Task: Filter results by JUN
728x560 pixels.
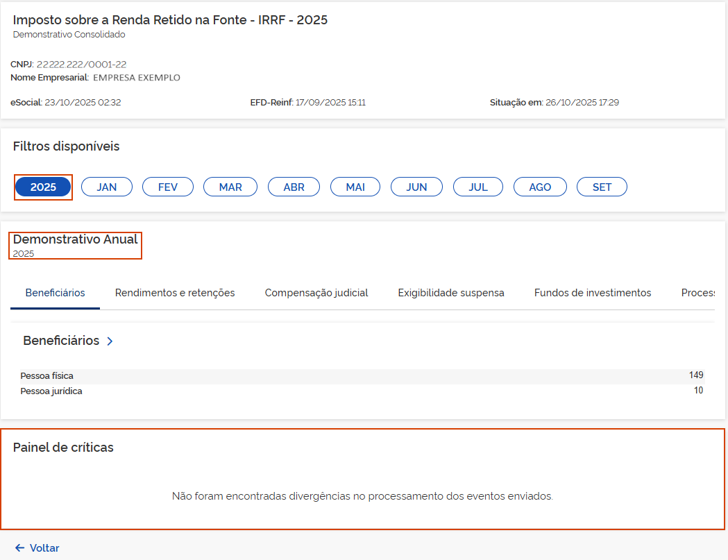Action: 416,187
